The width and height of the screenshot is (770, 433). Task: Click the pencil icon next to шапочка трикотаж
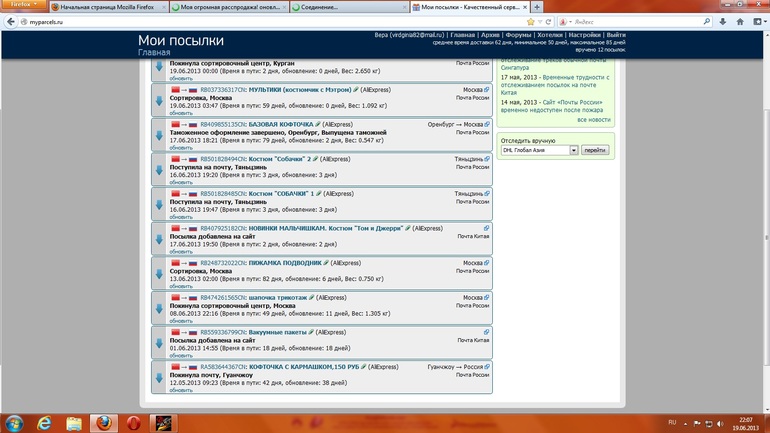click(x=311, y=298)
